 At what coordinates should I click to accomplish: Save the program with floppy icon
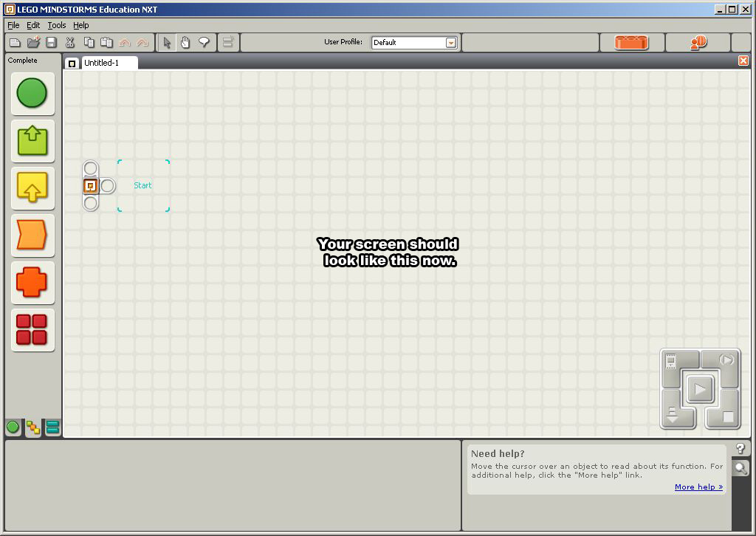click(x=51, y=42)
